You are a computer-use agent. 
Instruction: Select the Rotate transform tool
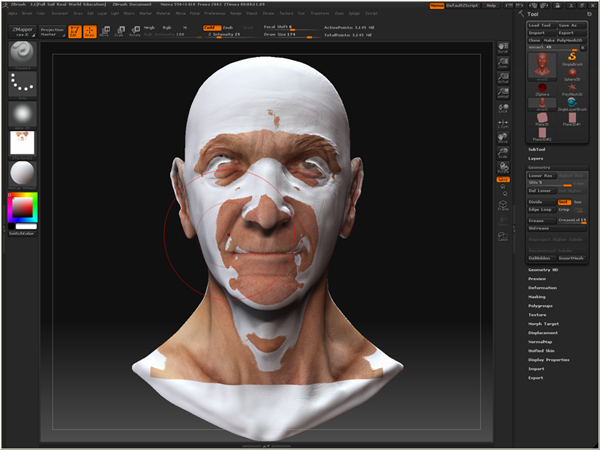[x=135, y=32]
